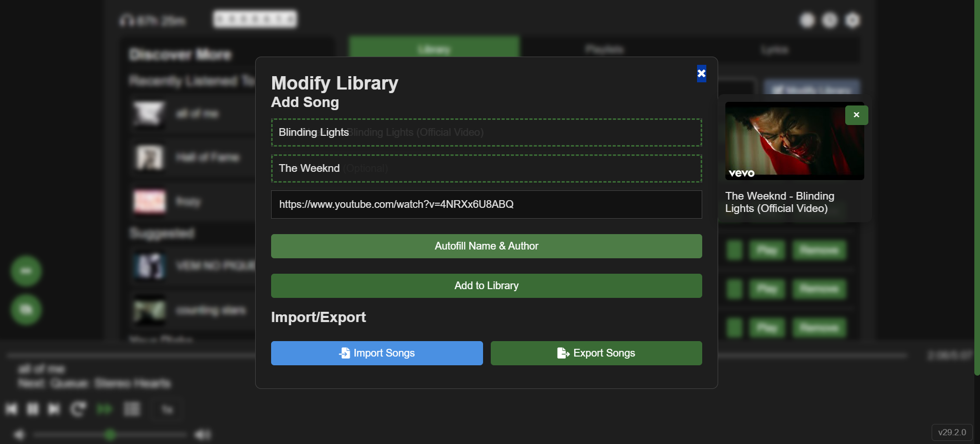Select the counting stars suggestion
Viewport: 980px width, 444px height.
193,310
